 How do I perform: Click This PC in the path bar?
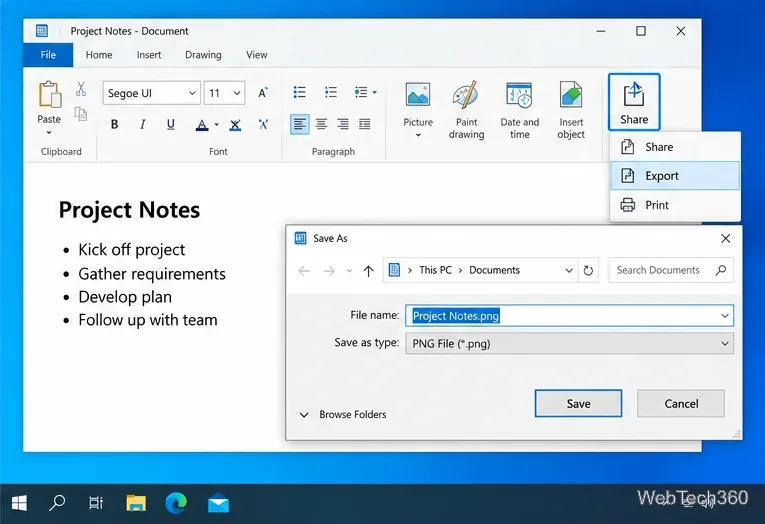point(435,270)
